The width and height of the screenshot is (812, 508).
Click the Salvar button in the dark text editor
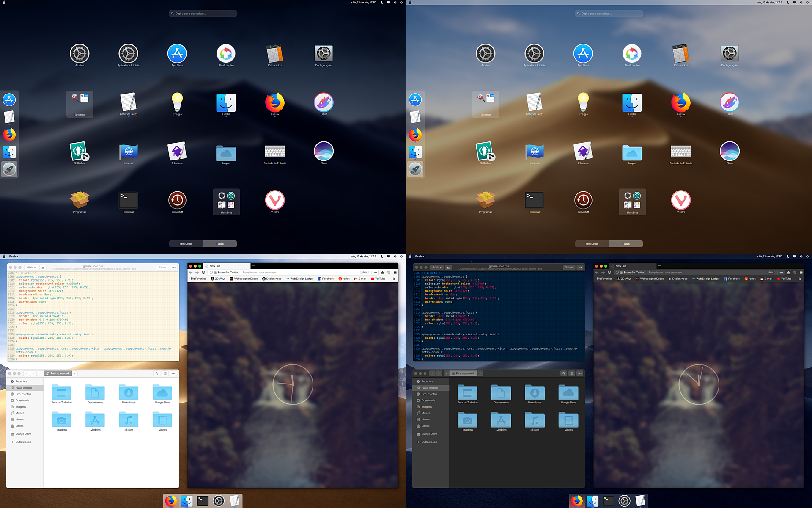tap(569, 268)
